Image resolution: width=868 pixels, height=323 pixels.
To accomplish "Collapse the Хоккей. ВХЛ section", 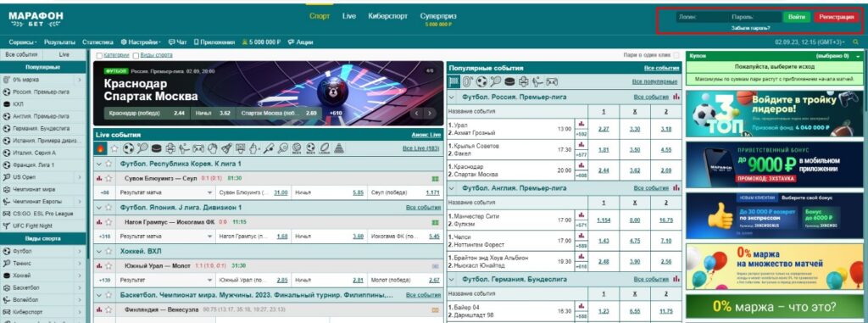I will (x=100, y=251).
